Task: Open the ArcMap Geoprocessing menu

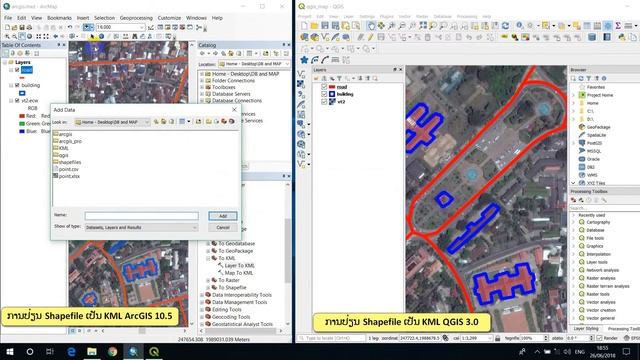Action: (136, 18)
